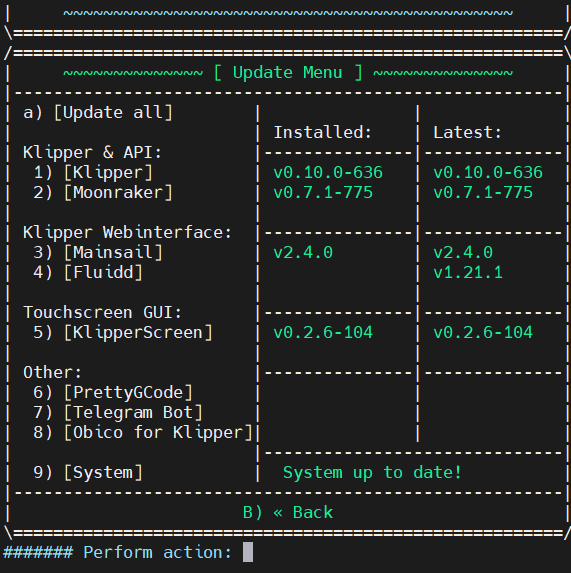Pick the Mainsail menu entry
This screenshot has height=573, width=571.
[x=98, y=253]
